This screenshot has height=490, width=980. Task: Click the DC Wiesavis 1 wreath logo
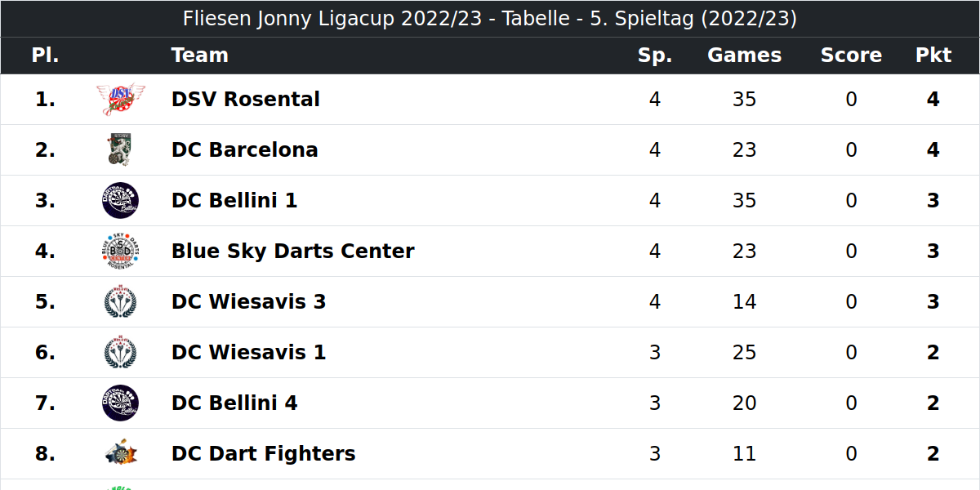click(120, 353)
